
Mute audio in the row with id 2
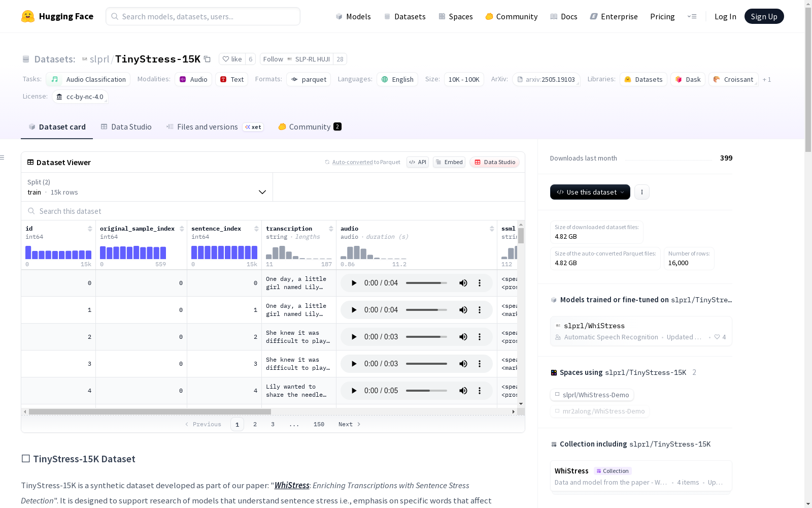pyautogui.click(x=463, y=337)
